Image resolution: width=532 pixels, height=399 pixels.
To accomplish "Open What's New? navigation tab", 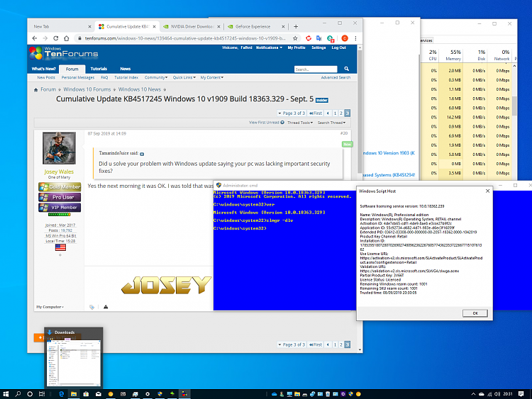I will click(44, 69).
